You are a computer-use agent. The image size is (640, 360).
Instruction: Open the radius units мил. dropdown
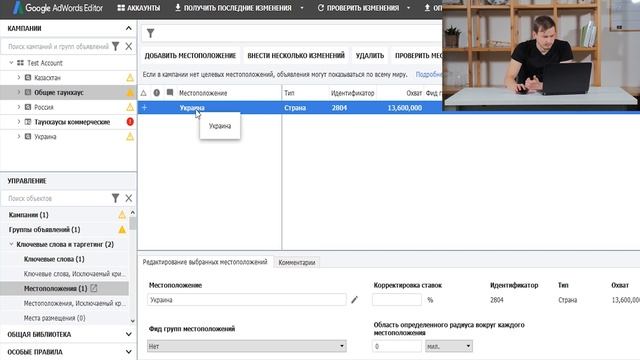pyautogui.click(x=449, y=346)
